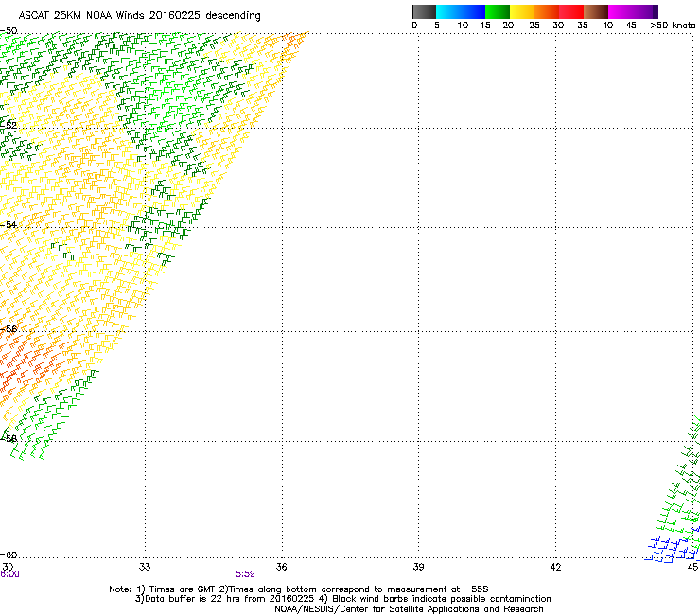Select the brown 35-40 knots color segment
The height and width of the screenshot is (615, 700).
coord(596,11)
